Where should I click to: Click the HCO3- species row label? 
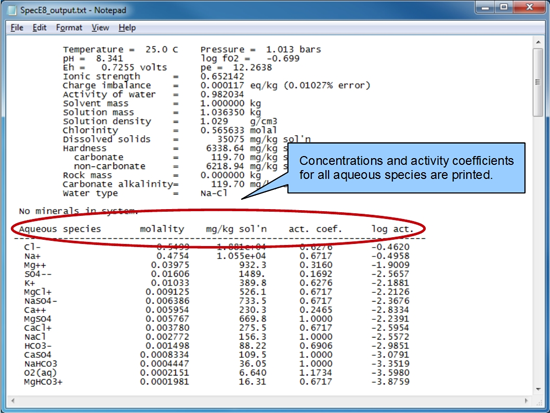pos(38,346)
